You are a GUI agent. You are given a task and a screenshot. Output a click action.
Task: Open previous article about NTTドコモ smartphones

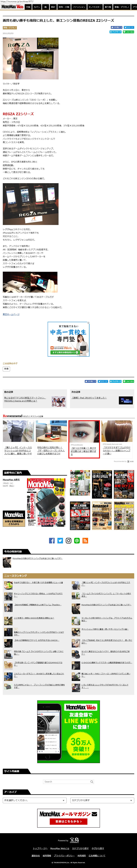[x=25, y=399]
